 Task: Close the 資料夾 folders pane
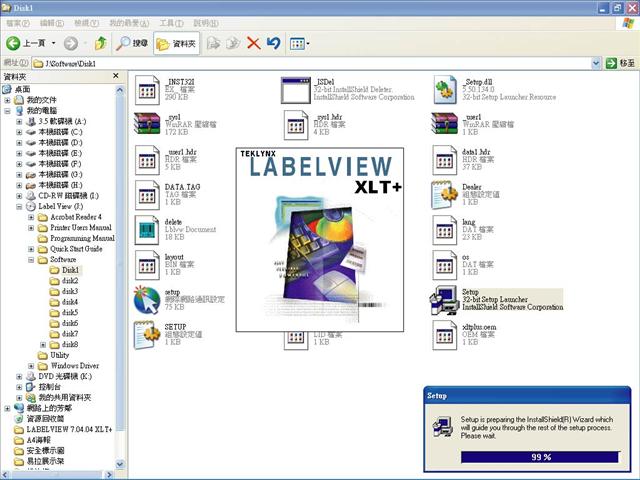point(116,76)
